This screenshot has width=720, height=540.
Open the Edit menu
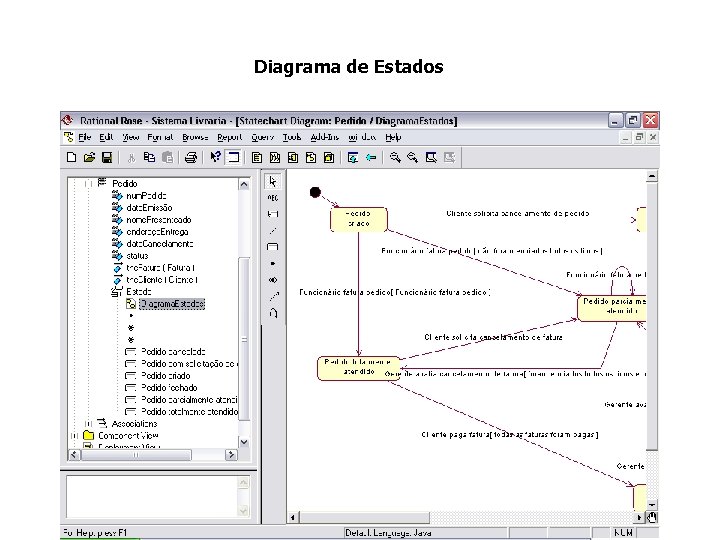[106, 137]
